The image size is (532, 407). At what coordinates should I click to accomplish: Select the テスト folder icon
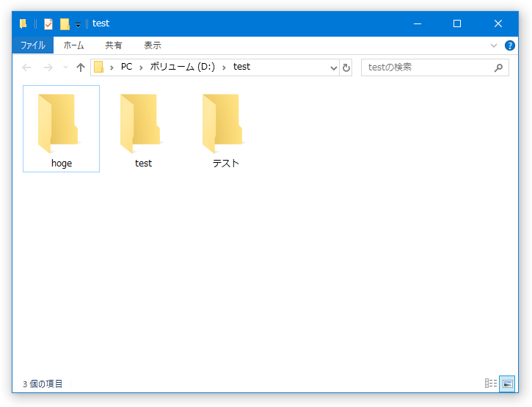click(222, 123)
